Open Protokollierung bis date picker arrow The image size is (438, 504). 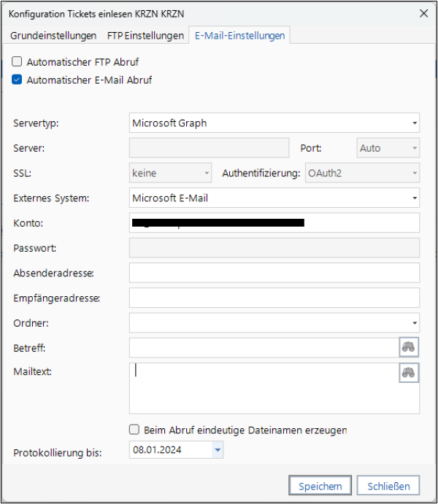coord(217,451)
